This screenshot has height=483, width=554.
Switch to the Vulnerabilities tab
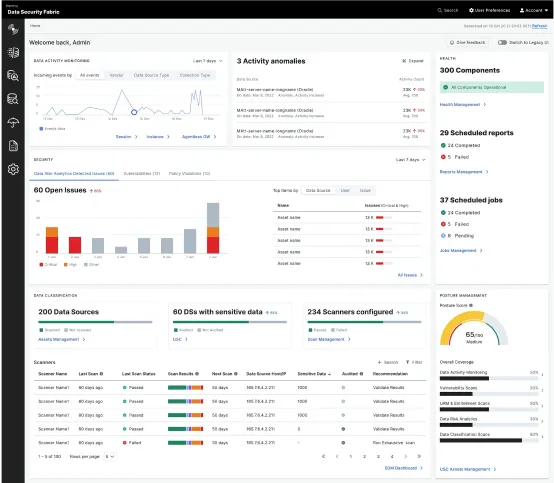(142, 173)
